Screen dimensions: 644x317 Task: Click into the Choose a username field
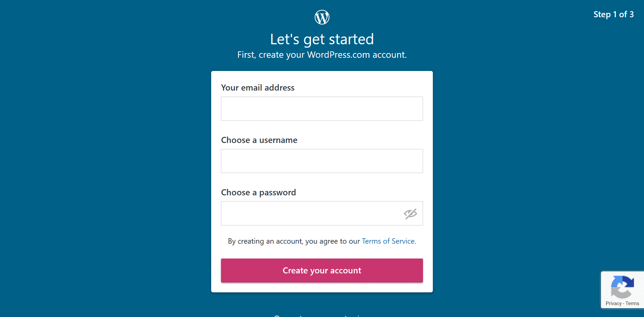322,161
